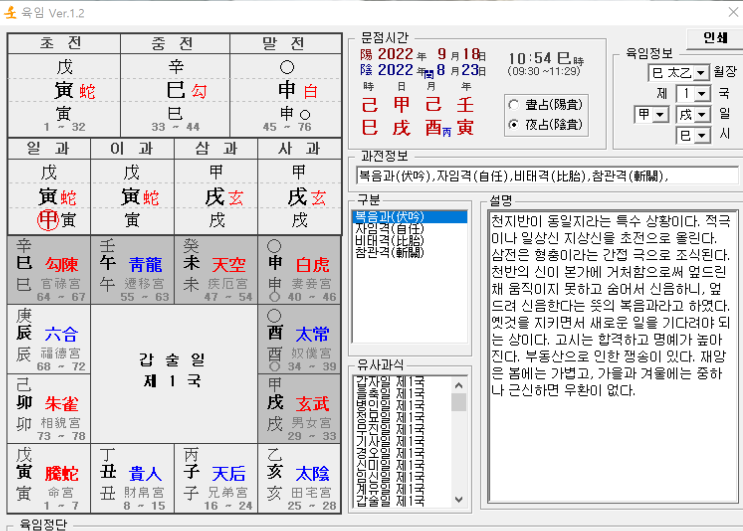The height and width of the screenshot is (531, 743).
Task: Click the 靑龍 遷移宮 cell
Action: 132,270
